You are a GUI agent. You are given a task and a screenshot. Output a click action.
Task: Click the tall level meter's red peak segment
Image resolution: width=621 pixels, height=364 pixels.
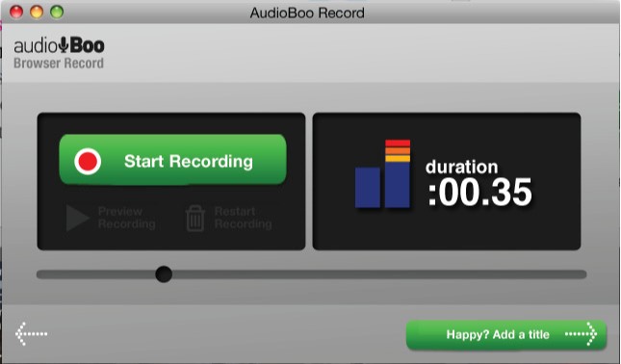[398, 143]
